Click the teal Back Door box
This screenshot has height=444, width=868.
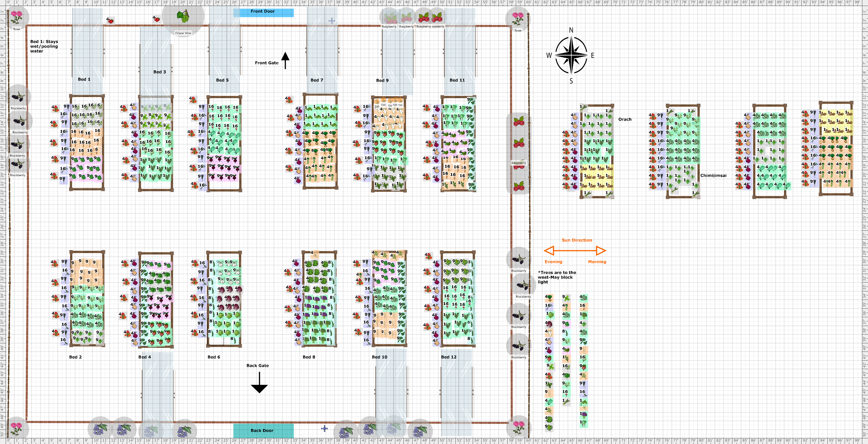263,431
